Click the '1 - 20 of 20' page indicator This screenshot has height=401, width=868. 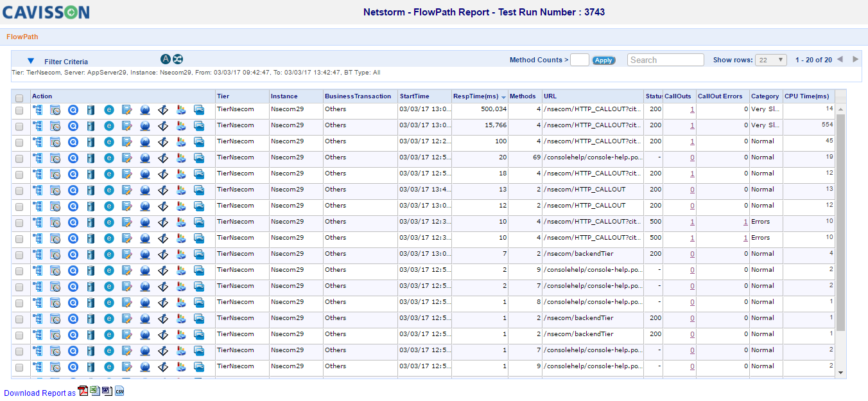(813, 60)
